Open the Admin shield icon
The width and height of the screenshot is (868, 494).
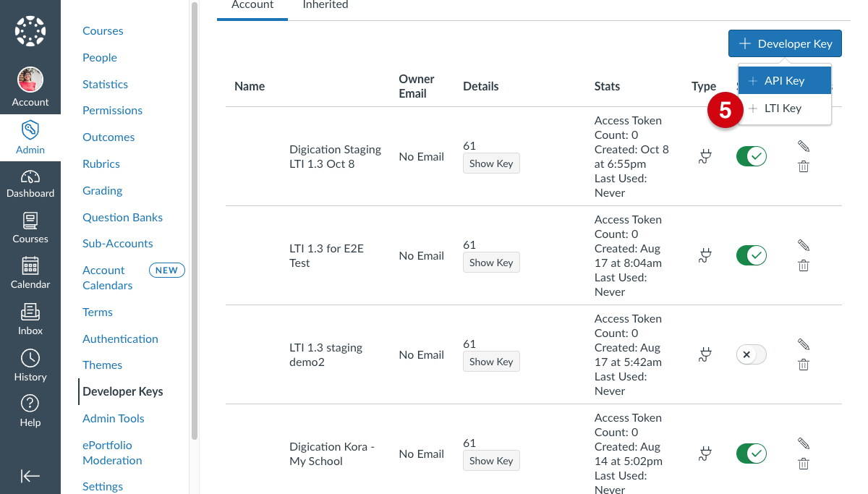click(x=30, y=131)
